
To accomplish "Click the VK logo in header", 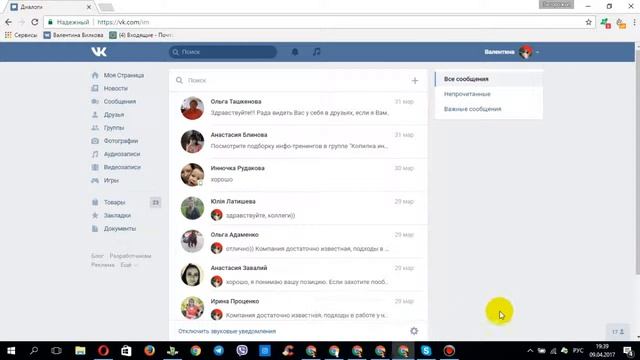I will pyautogui.click(x=99, y=51).
